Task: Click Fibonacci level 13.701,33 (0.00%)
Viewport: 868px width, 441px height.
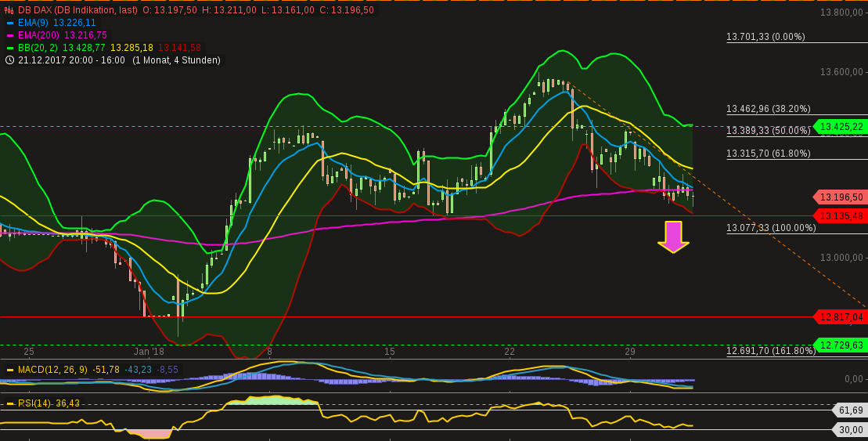Action: pos(765,37)
